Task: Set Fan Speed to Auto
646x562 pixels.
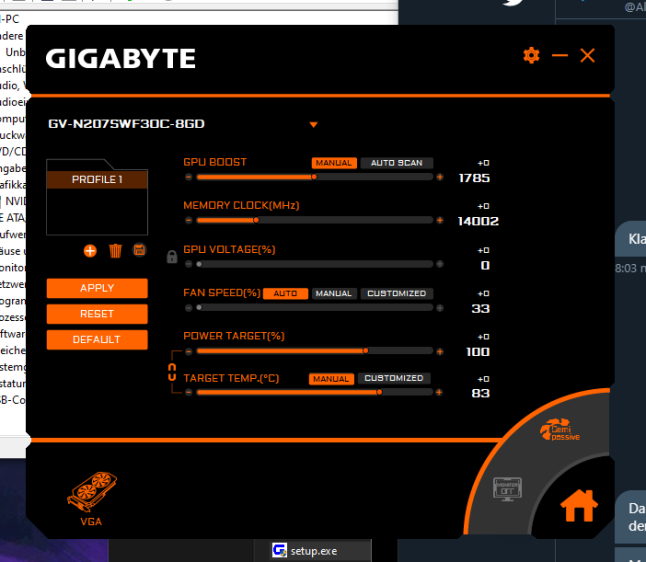Action: point(285,293)
